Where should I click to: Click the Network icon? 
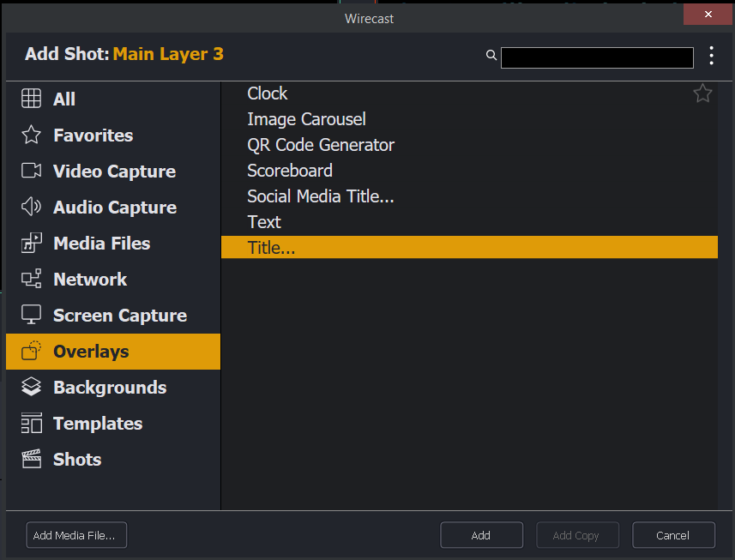tap(32, 279)
